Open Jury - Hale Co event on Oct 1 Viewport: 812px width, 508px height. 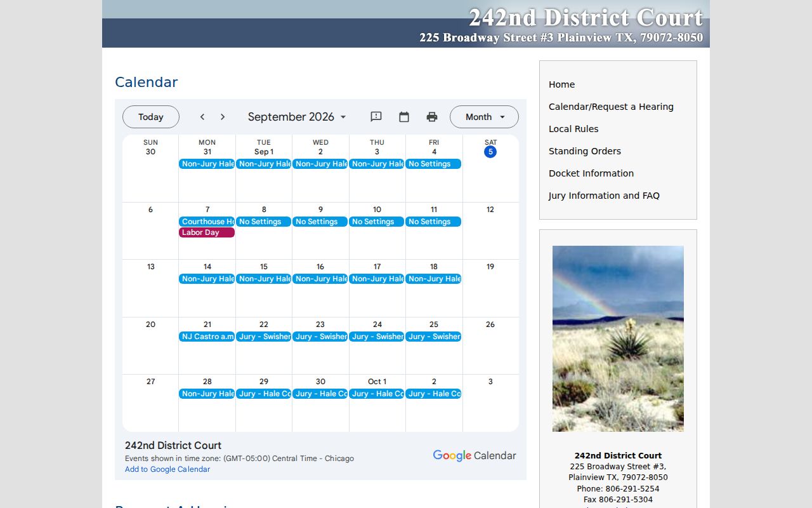point(377,394)
